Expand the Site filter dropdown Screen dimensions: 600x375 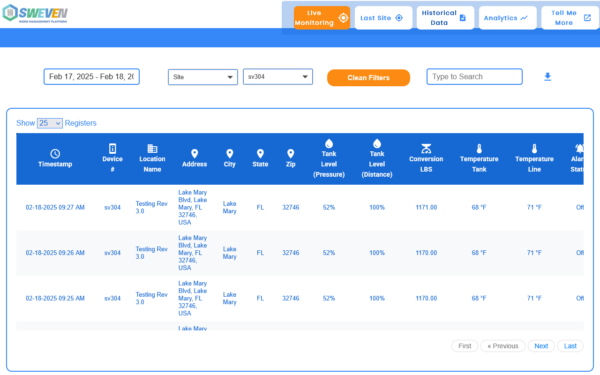(x=203, y=77)
